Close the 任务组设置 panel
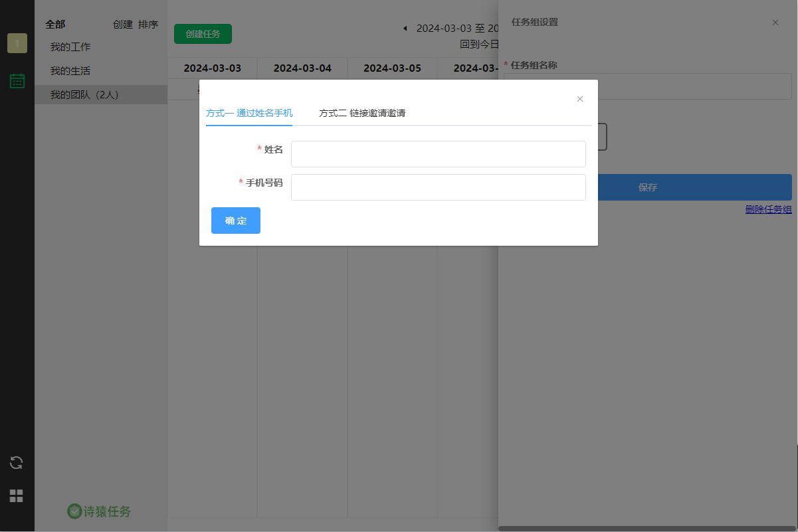798x532 pixels. coord(775,23)
